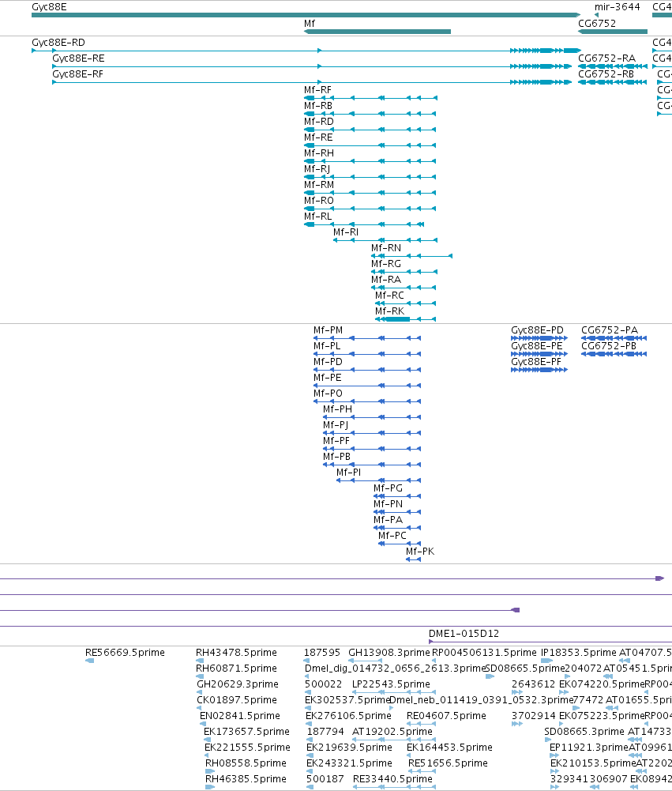Viewport: 672px width, 791px height.
Task: Click the CG6752-PA protein
Action: coord(614,338)
